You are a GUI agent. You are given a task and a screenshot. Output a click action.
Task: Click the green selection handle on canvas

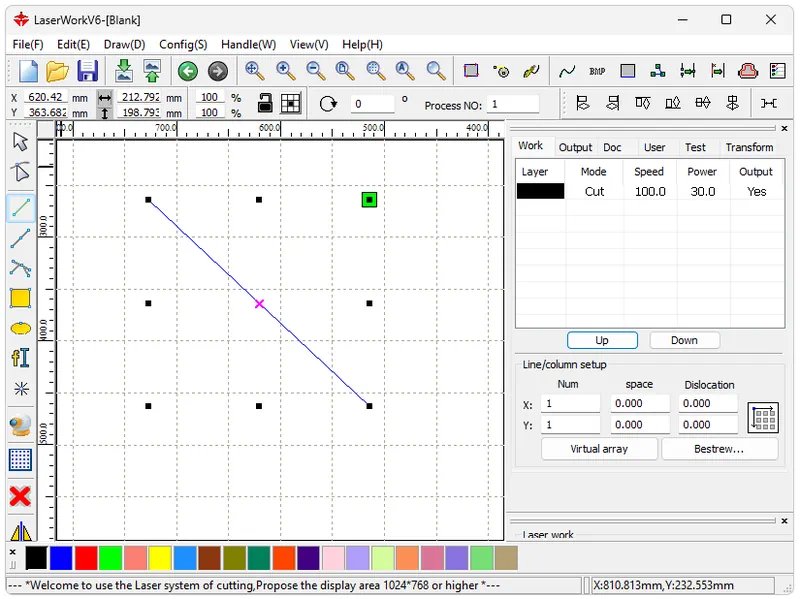tap(369, 200)
